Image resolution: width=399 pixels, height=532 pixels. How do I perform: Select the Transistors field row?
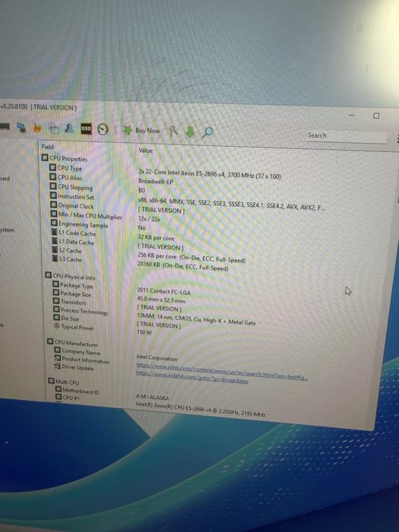(x=70, y=302)
